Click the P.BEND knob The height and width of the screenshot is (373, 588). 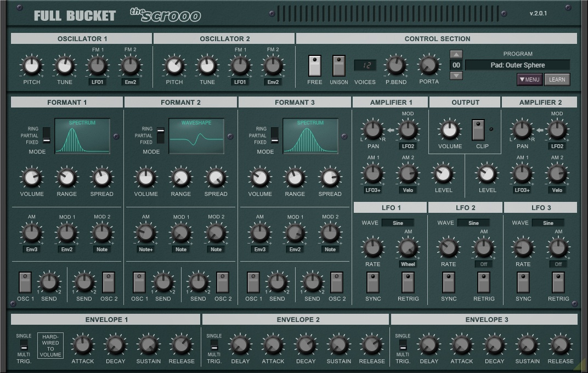pos(396,66)
